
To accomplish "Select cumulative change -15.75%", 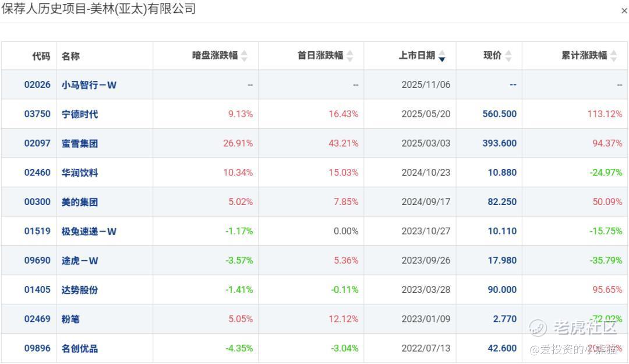I will (x=606, y=231).
